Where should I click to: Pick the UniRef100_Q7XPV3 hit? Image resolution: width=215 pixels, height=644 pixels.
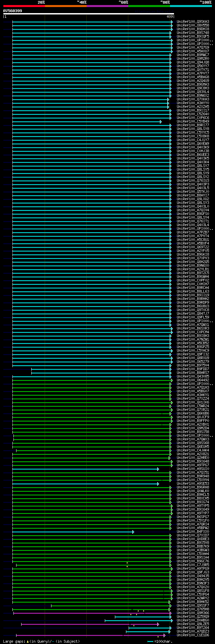click(193, 258)
